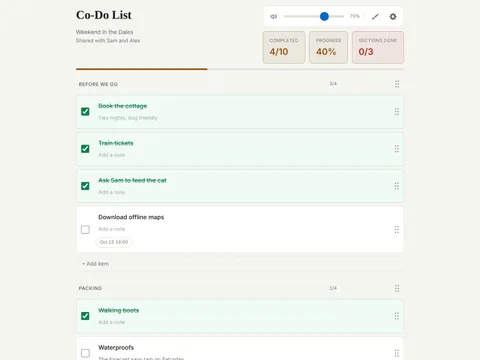This screenshot has height=360, width=480.
Task: Click the drag handle on Waterproofs
Action: 397,353
